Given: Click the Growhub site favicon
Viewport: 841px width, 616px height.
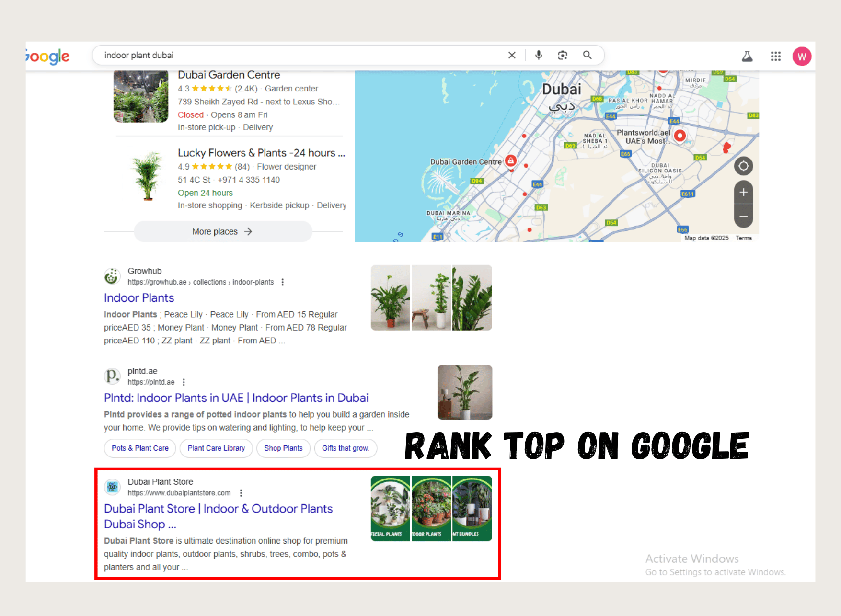Looking at the screenshot, I should tap(112, 276).
